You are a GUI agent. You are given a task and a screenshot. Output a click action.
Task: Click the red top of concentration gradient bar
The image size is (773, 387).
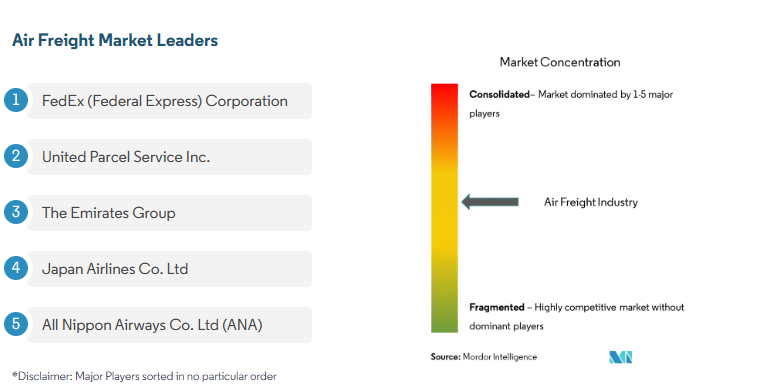point(444,94)
